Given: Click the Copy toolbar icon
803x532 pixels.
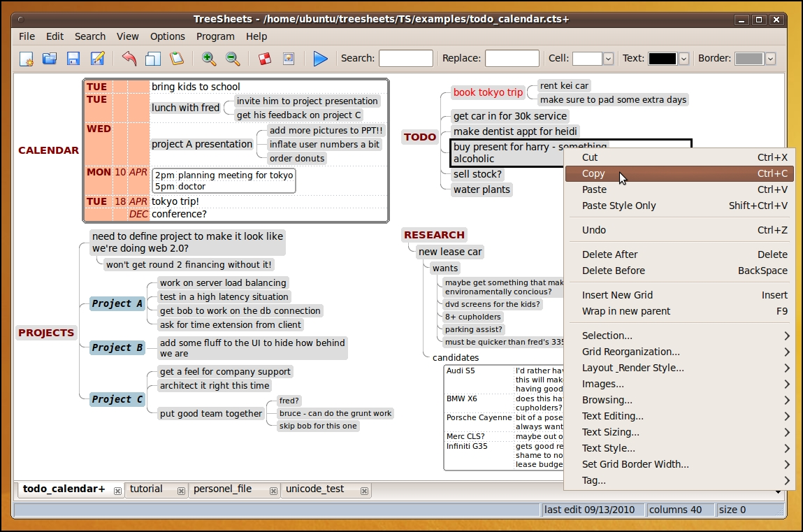Looking at the screenshot, I should coord(152,59).
